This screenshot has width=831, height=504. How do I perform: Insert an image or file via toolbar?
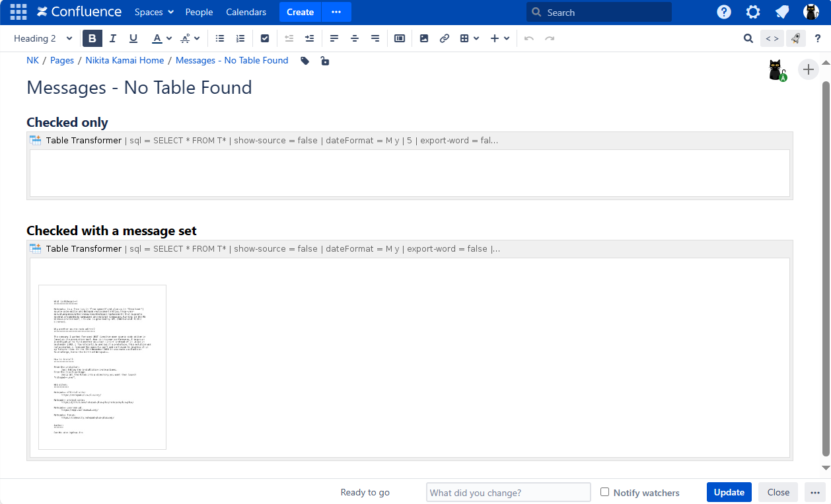point(424,38)
